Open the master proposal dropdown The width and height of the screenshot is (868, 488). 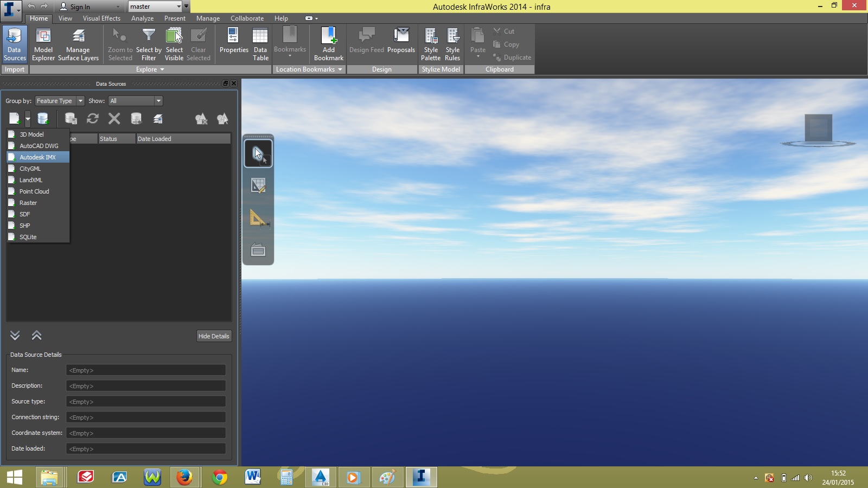point(155,7)
